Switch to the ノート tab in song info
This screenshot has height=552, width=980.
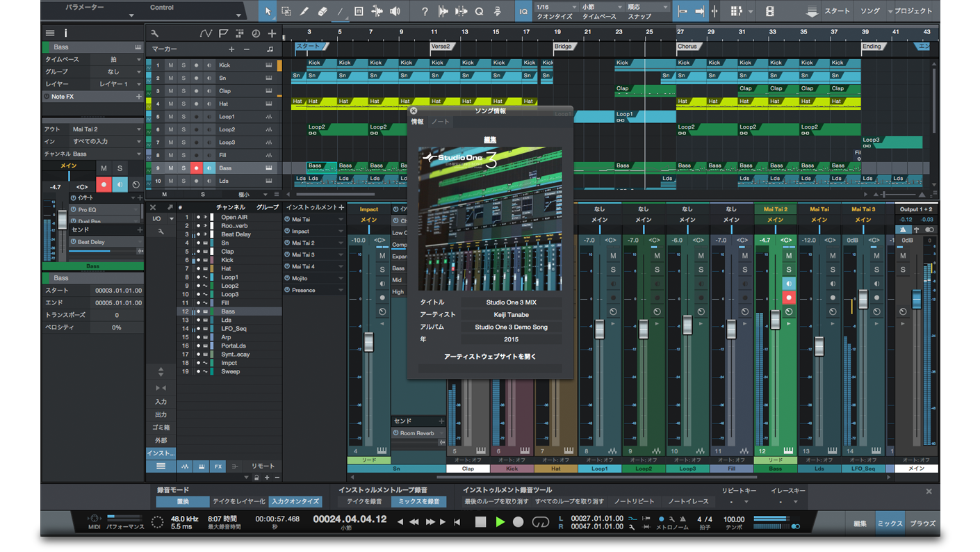440,122
